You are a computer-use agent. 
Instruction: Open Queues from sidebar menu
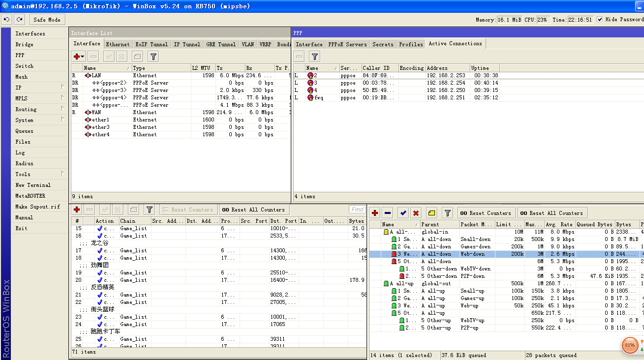click(24, 131)
